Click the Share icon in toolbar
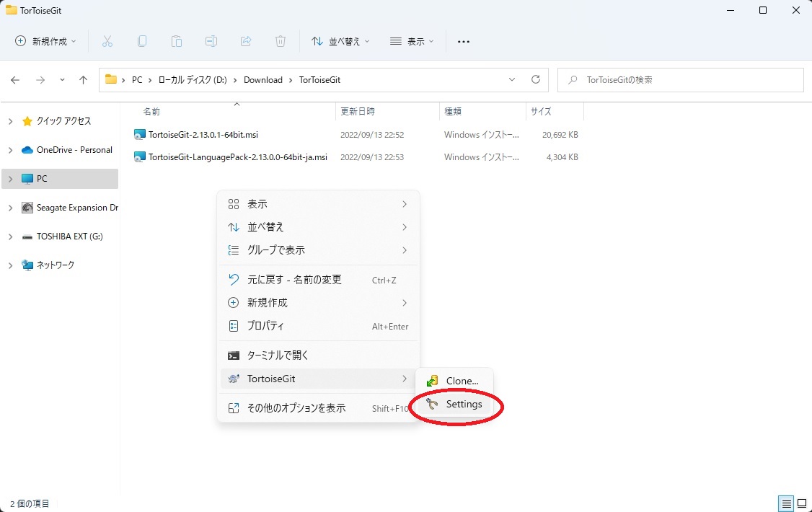Image resolution: width=812 pixels, height=512 pixels. pos(246,41)
